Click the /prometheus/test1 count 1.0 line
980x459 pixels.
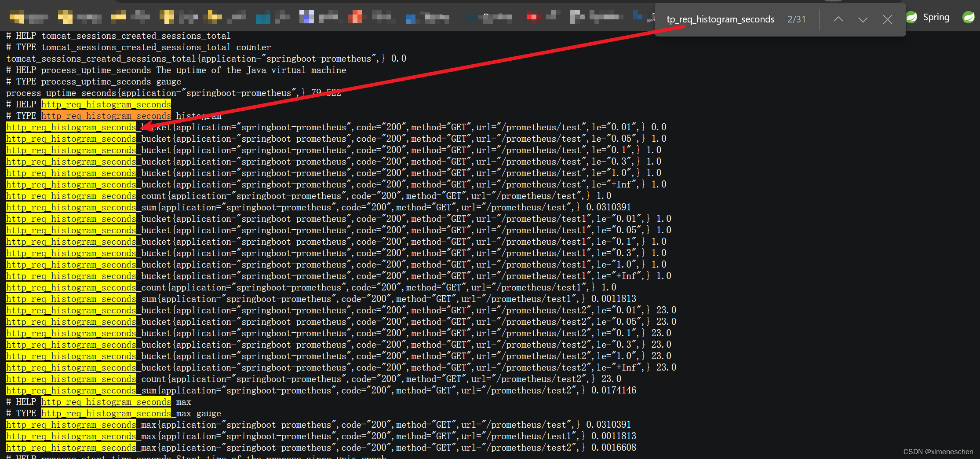click(x=311, y=287)
